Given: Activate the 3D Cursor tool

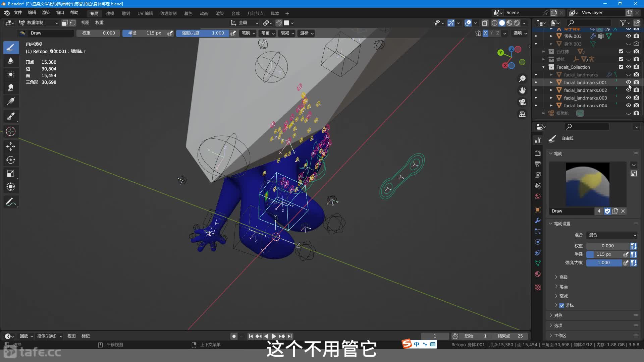Looking at the screenshot, I should pyautogui.click(x=11, y=131).
